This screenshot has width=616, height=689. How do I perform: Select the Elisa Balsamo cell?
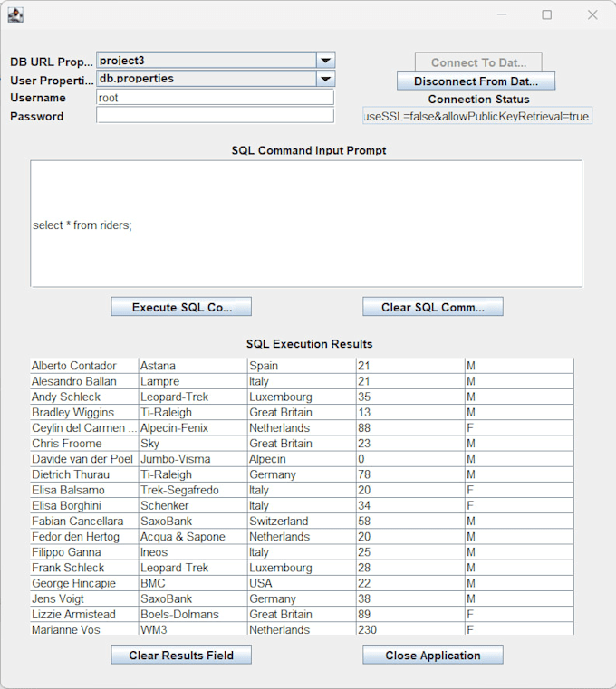[84, 490]
